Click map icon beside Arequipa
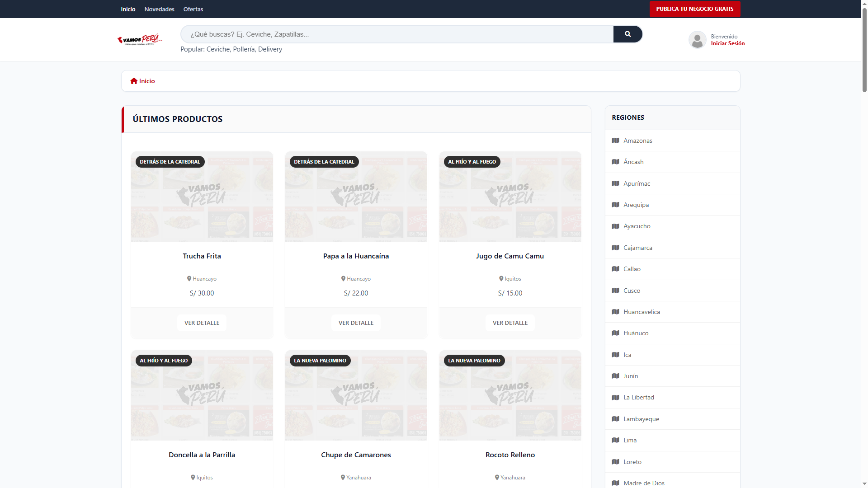This screenshot has width=868, height=488. pos(615,205)
